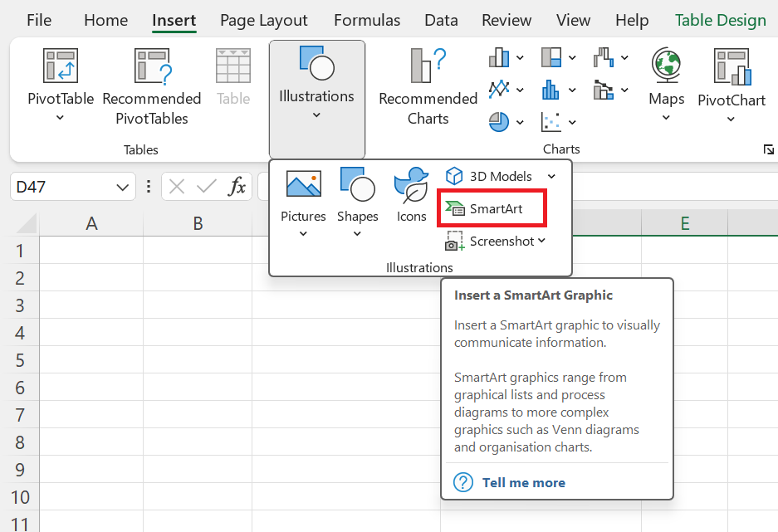Click the 3D Models cube icon
This screenshot has height=532, width=778.
[x=454, y=176]
